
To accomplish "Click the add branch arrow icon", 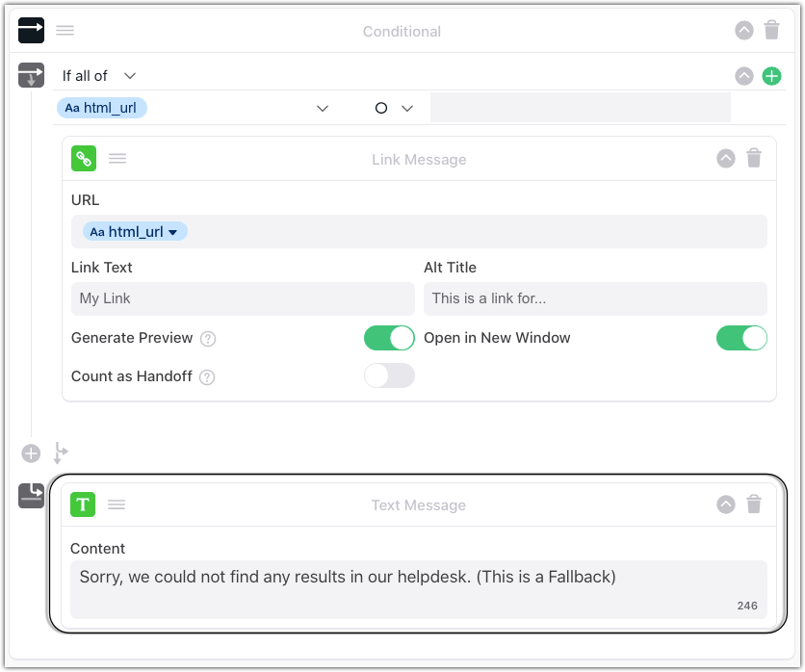I will pos(60,452).
